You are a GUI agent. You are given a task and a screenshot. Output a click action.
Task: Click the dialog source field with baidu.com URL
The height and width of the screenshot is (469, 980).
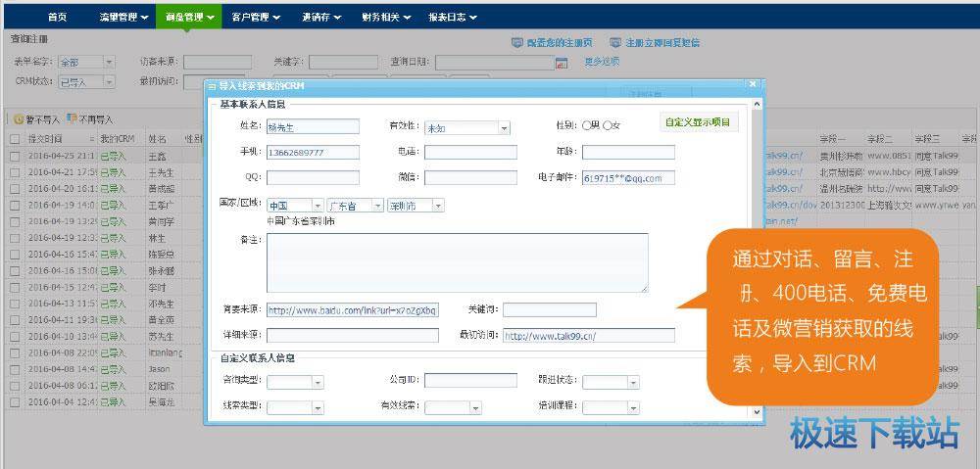pos(353,309)
